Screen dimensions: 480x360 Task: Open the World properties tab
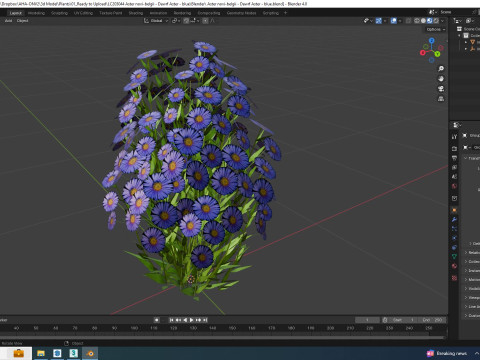tap(454, 186)
